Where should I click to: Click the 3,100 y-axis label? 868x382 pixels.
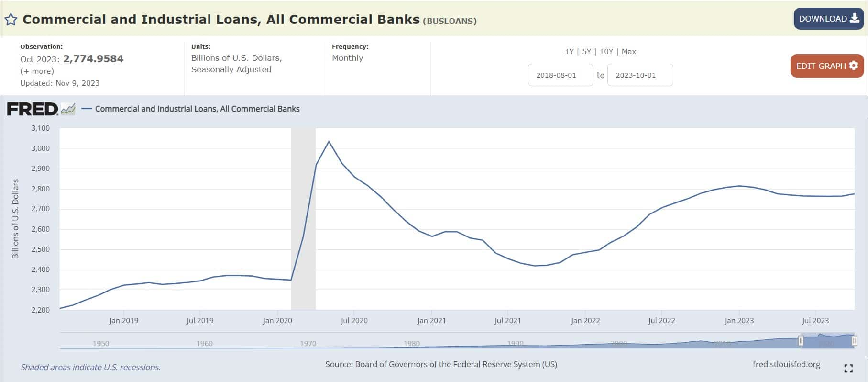click(41, 128)
